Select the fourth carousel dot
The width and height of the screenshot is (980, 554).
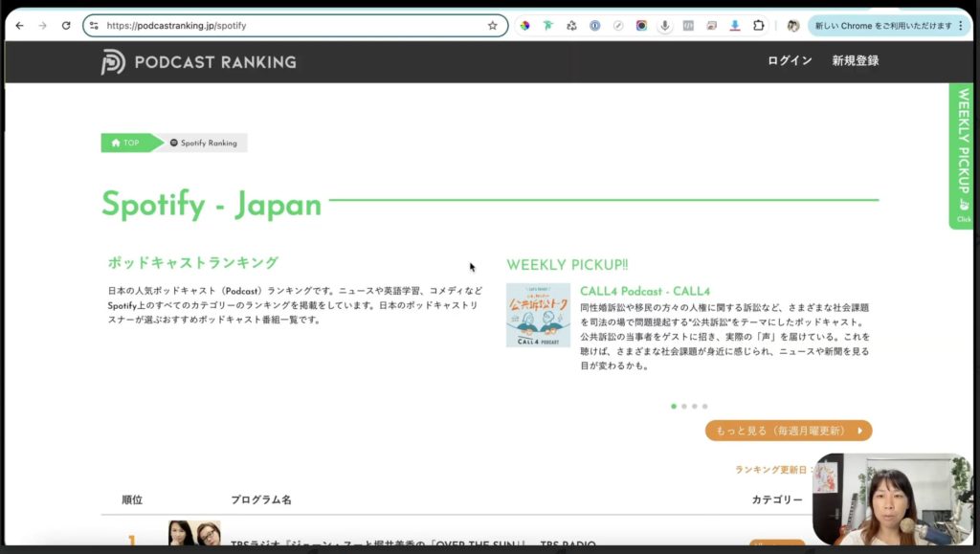[x=705, y=406]
